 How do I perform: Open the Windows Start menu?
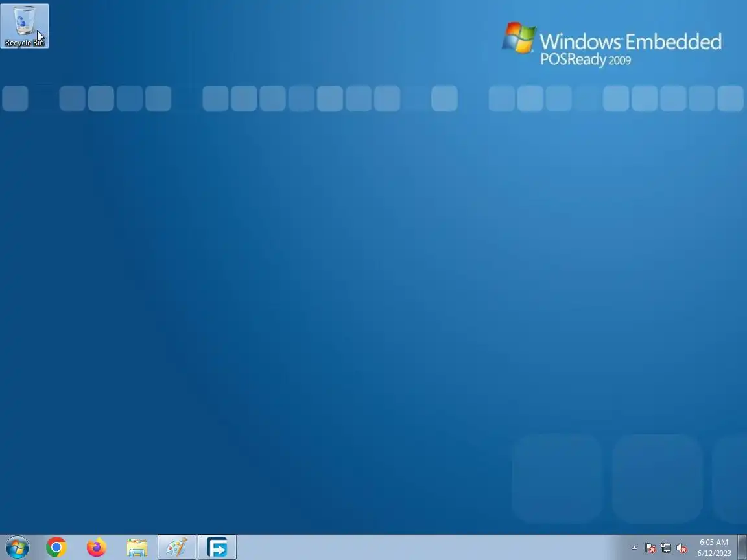18,548
